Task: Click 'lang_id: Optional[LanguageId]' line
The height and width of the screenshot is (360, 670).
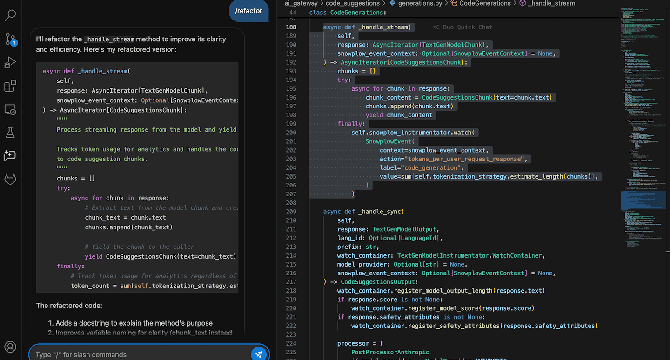Action: click(x=390, y=238)
